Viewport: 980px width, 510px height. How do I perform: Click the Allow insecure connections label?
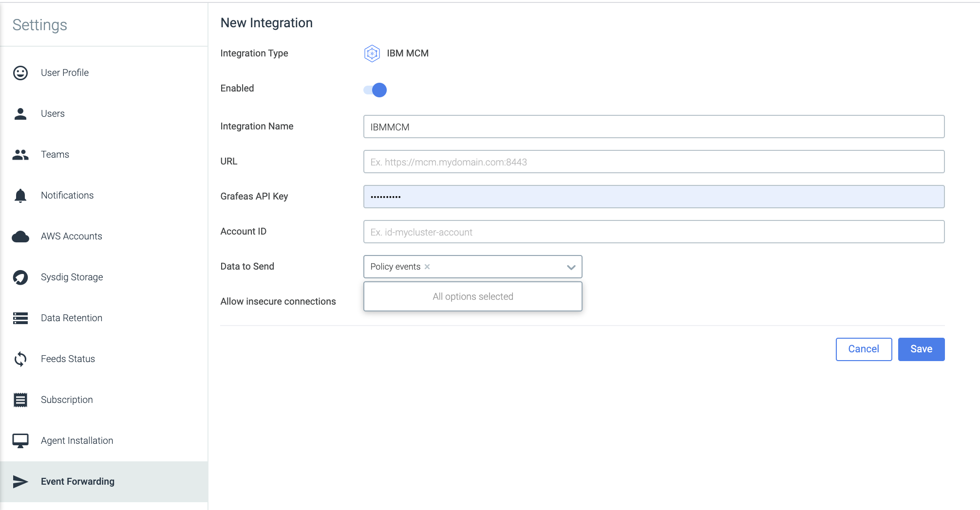click(278, 302)
